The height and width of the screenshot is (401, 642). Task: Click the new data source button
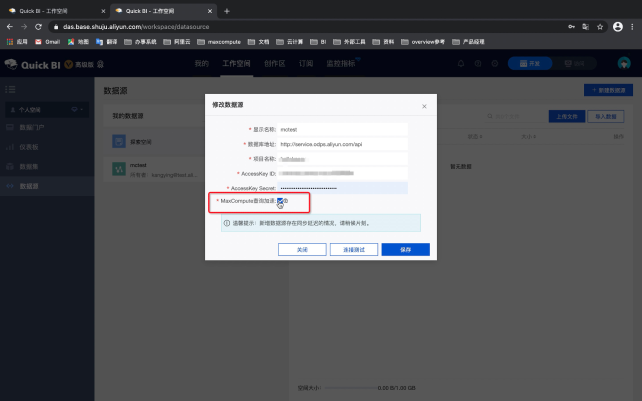pyautogui.click(x=608, y=90)
